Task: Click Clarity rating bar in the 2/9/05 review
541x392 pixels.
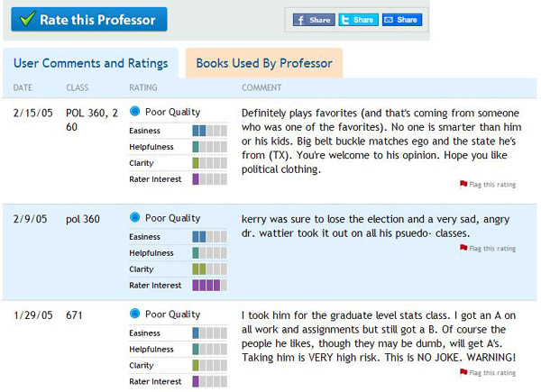Action: 210,269
